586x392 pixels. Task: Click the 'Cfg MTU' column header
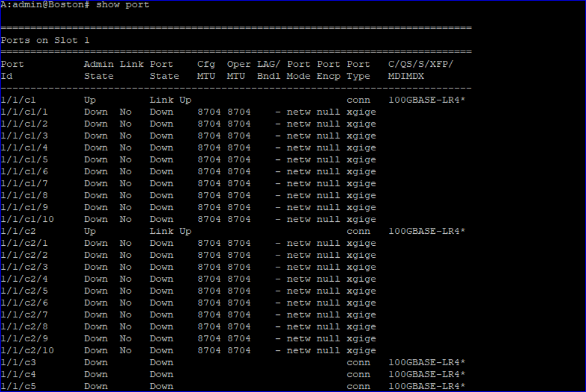pos(206,70)
